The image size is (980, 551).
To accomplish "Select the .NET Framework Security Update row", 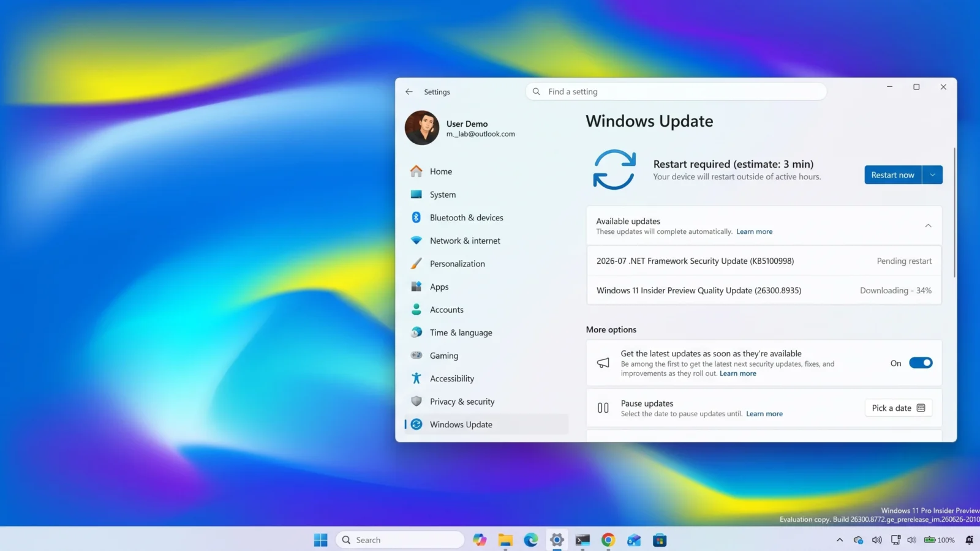I will click(764, 261).
